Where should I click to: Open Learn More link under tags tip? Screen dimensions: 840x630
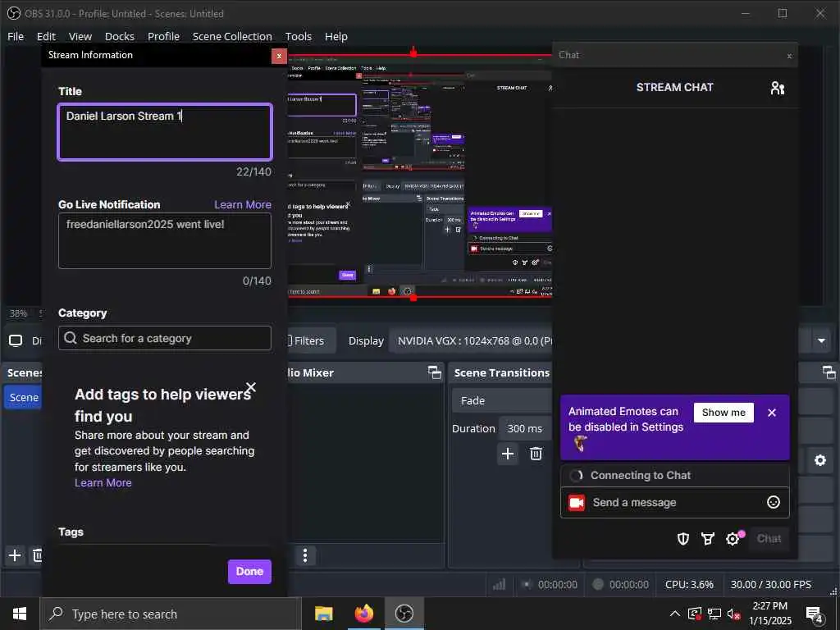coord(103,482)
